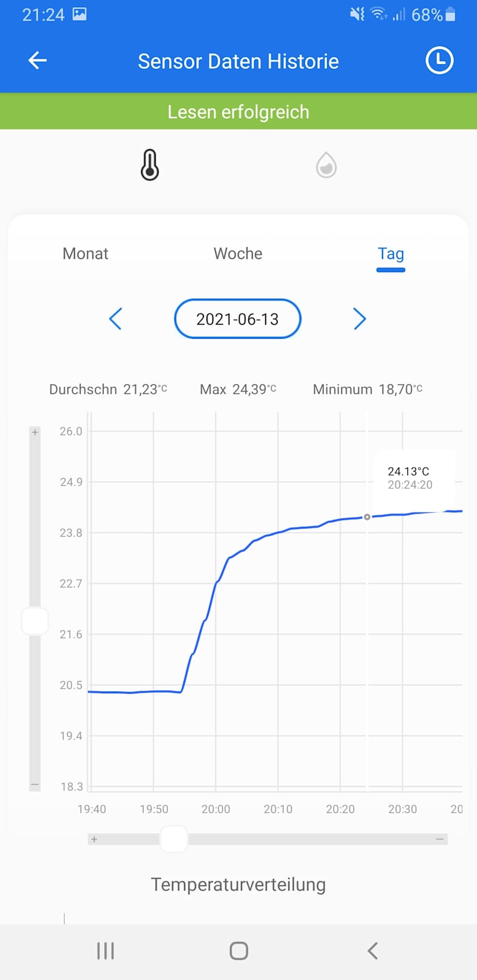Viewport: 477px width, 980px height.
Task: Go to previous day with left chevron
Action: click(x=116, y=319)
